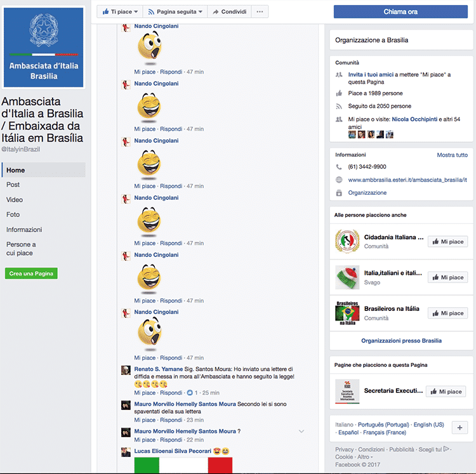Viewport: 476px width, 474px height.
Task: Click the like reaction count on Renato's comment
Action: click(192, 393)
